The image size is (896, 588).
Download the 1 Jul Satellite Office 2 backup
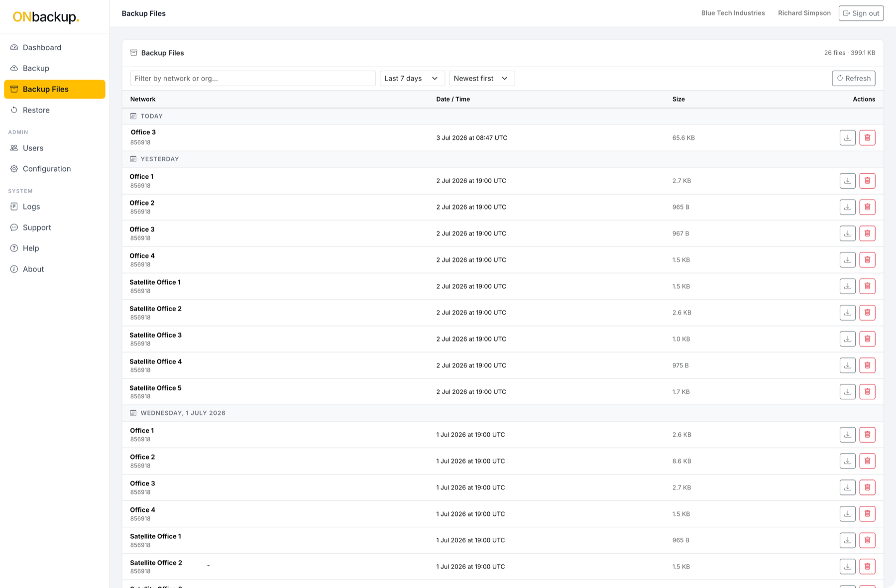(847, 567)
